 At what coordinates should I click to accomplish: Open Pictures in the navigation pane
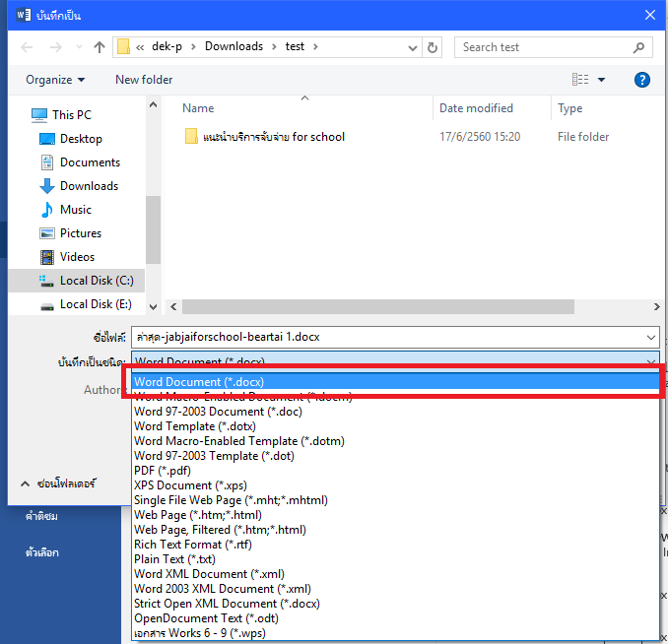(81, 233)
